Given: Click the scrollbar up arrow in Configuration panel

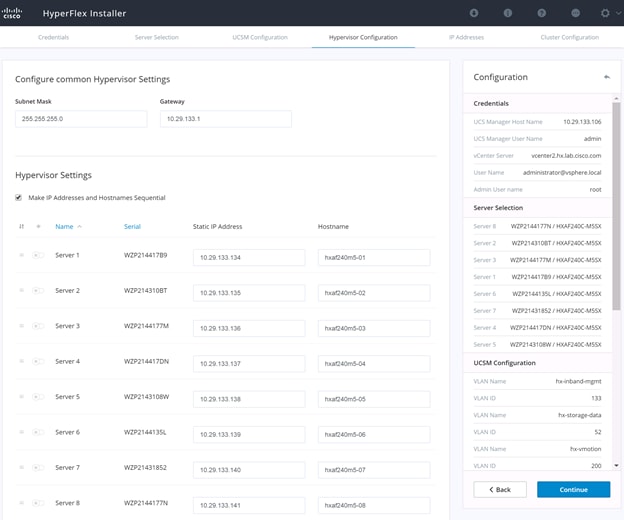Looking at the screenshot, I should (x=616, y=98).
